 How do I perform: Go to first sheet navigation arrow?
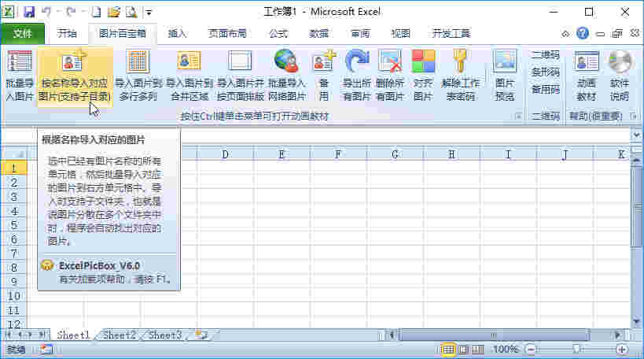click(x=8, y=335)
